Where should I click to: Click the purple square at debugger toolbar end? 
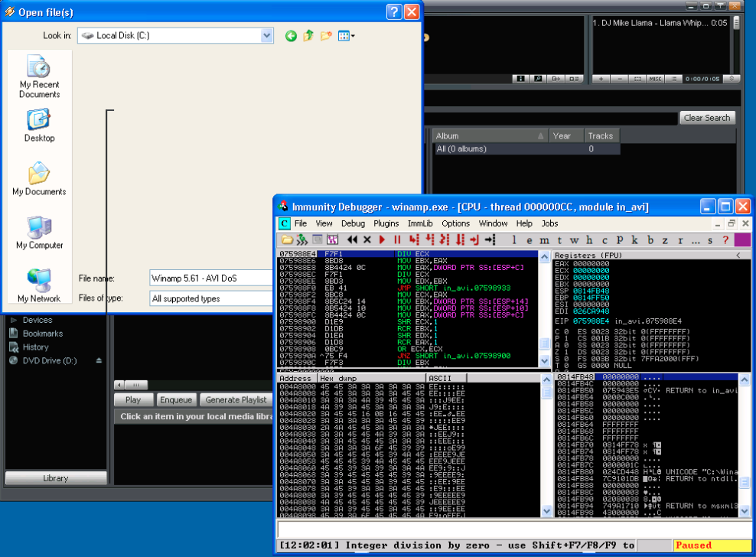click(x=742, y=239)
